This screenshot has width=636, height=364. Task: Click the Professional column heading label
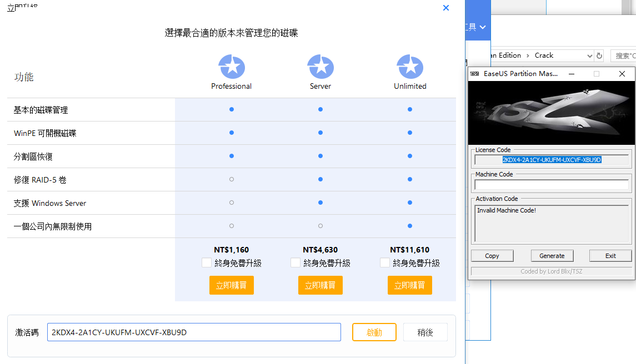click(x=231, y=87)
